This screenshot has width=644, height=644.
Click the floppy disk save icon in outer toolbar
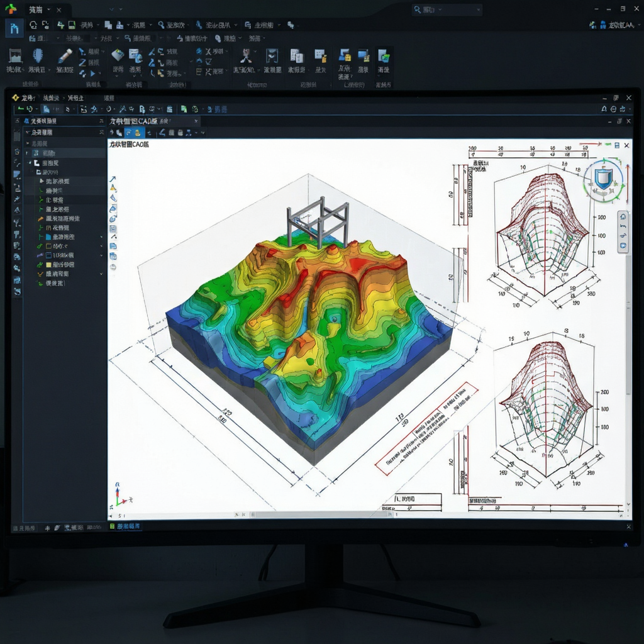(72, 25)
